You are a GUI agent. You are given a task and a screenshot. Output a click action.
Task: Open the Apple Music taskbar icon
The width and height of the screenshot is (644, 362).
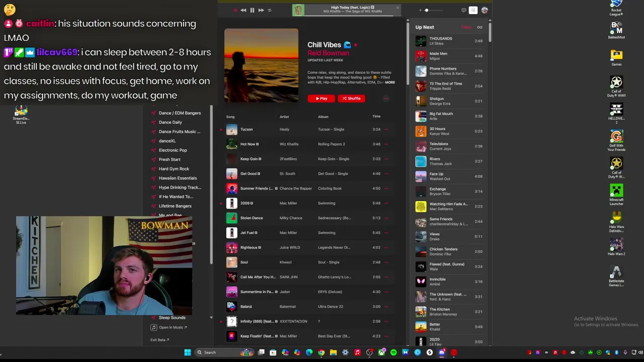pyautogui.click(x=357, y=352)
